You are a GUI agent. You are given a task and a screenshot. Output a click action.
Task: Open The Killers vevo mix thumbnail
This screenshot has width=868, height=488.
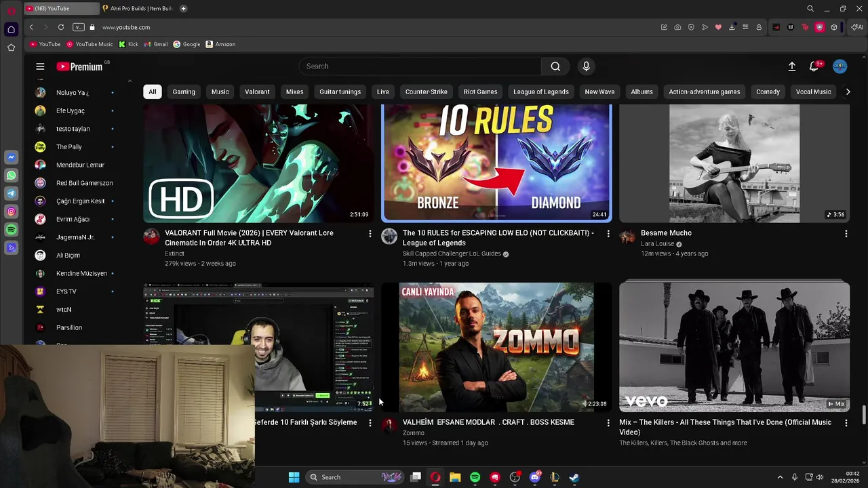click(x=734, y=347)
